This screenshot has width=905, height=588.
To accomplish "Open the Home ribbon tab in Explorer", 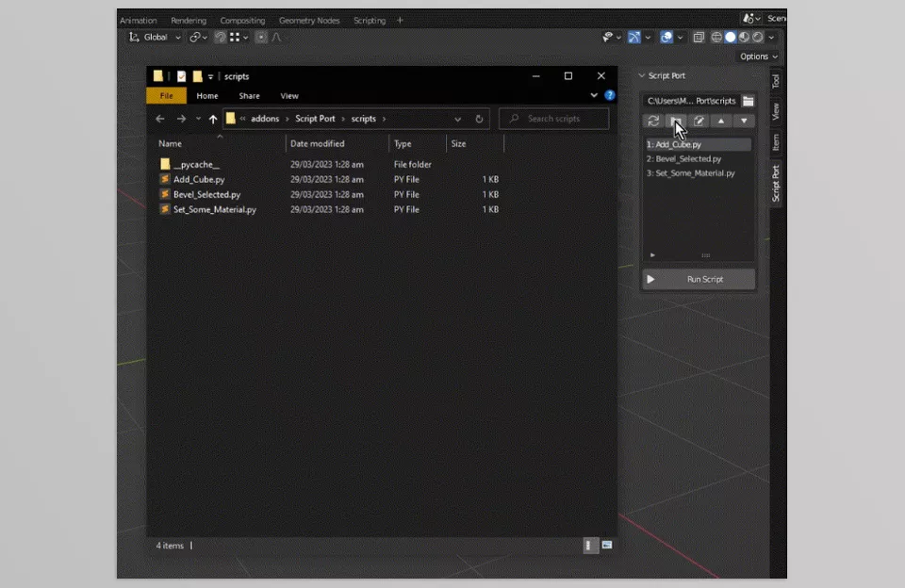I will tap(207, 96).
